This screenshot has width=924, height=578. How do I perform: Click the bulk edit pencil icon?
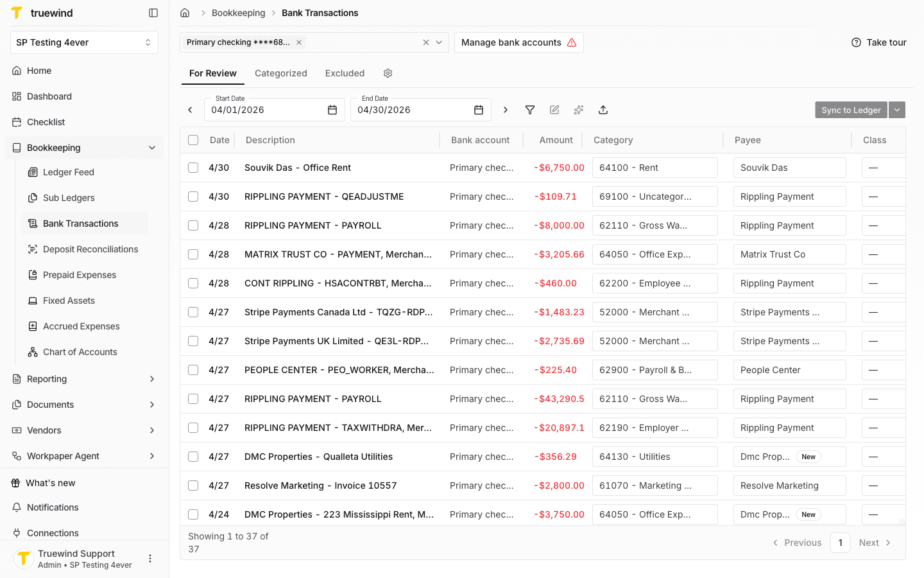point(554,110)
